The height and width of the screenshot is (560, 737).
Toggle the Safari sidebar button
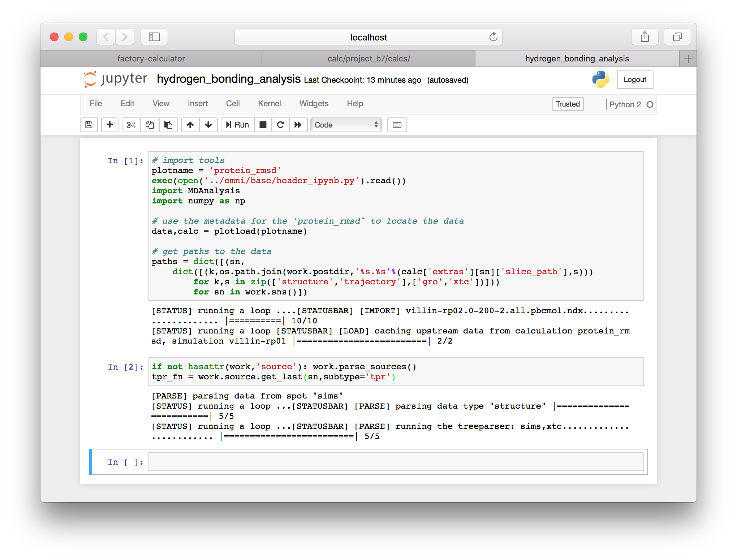(154, 37)
